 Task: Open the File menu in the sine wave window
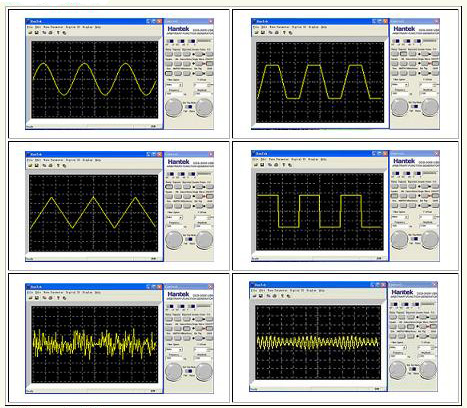(x=30, y=27)
